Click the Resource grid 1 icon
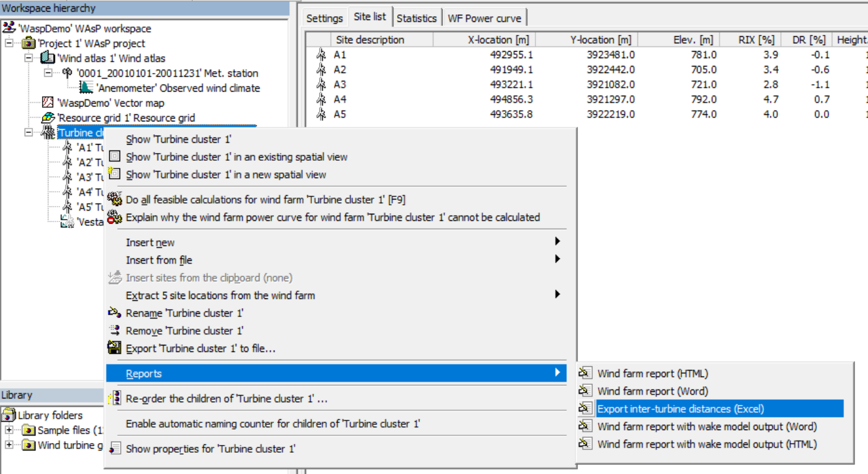 click(x=48, y=118)
